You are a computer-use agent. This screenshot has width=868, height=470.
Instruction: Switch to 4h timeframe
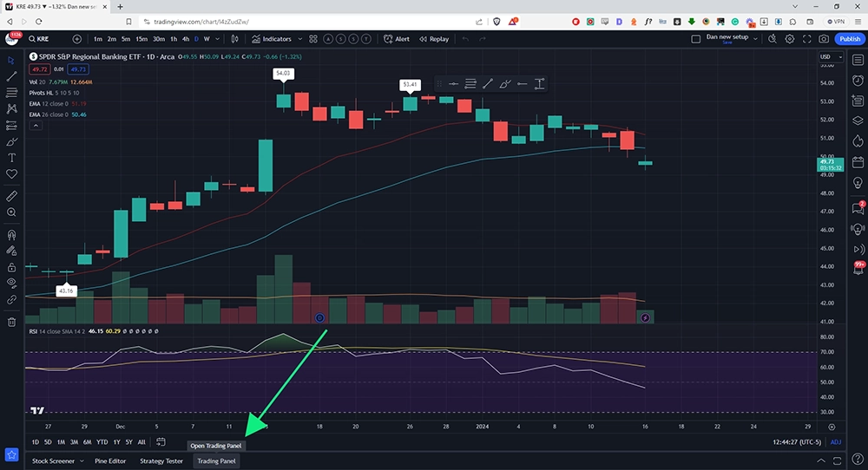coord(186,39)
